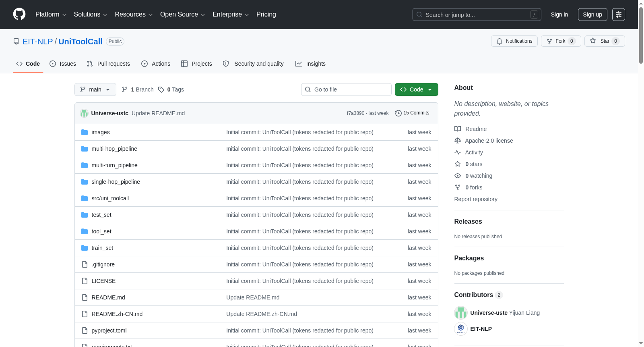Expand the Resources menu
The height and width of the screenshot is (347, 644).
point(134,15)
